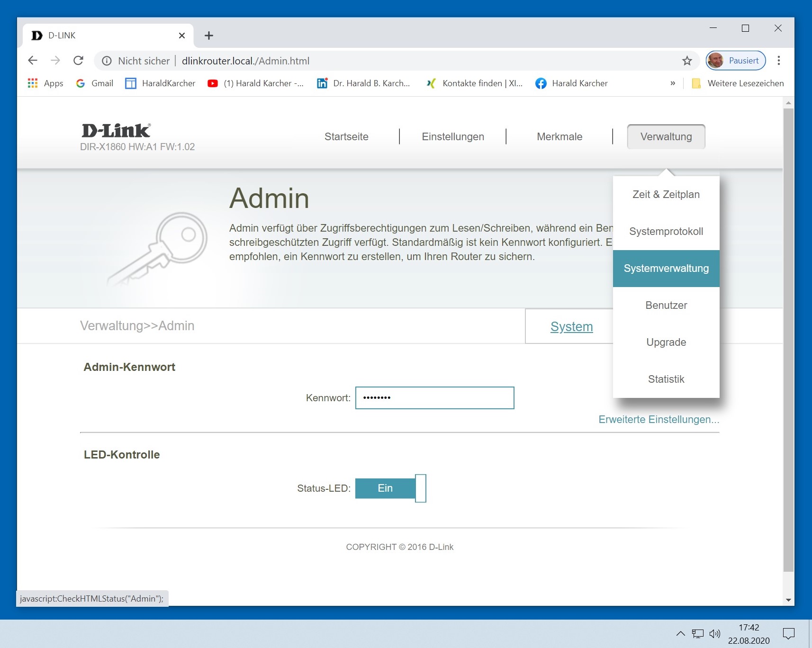Click the 'LED-Kontrolle' section heading
This screenshot has width=812, height=648.
[122, 455]
